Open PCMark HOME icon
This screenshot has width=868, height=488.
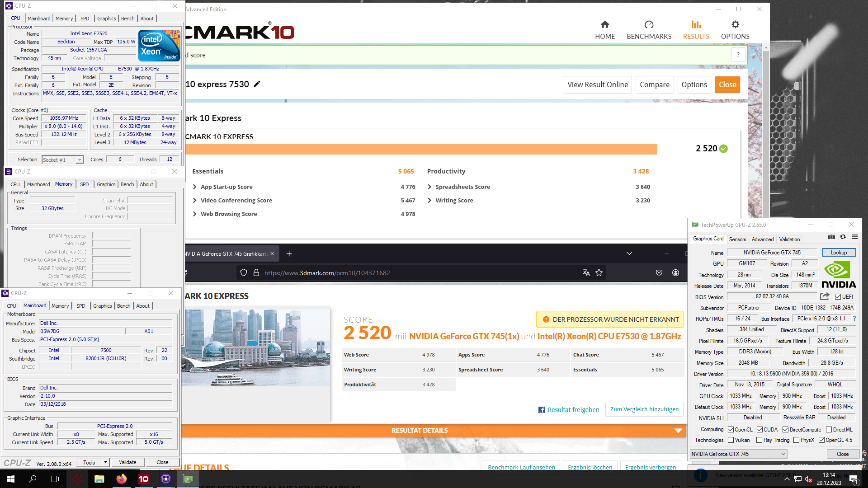click(605, 24)
